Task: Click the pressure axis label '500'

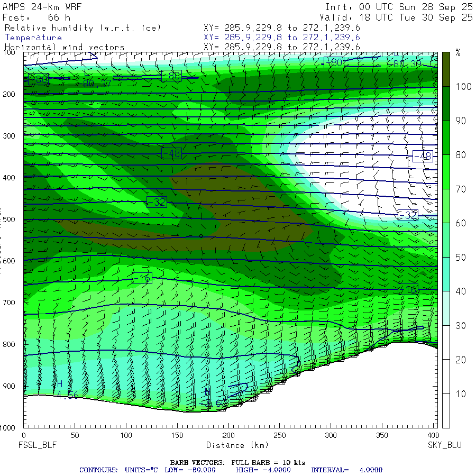Action: click(9, 219)
